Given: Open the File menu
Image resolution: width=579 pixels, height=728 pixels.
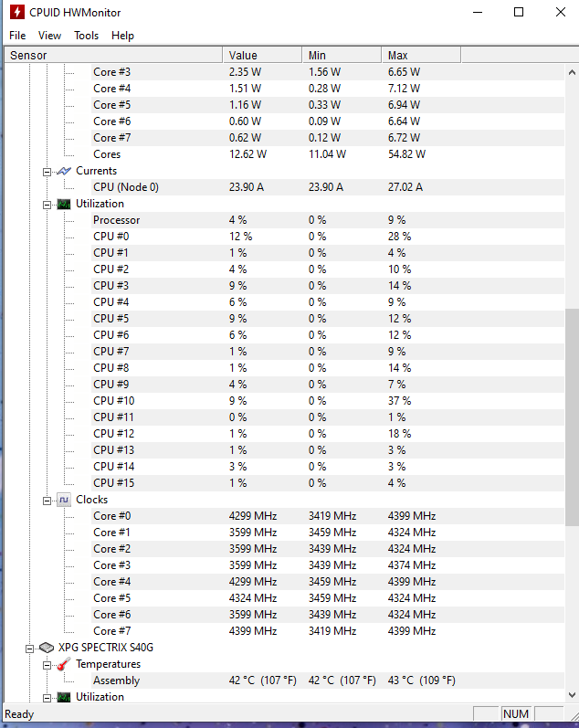Looking at the screenshot, I should (x=17, y=36).
